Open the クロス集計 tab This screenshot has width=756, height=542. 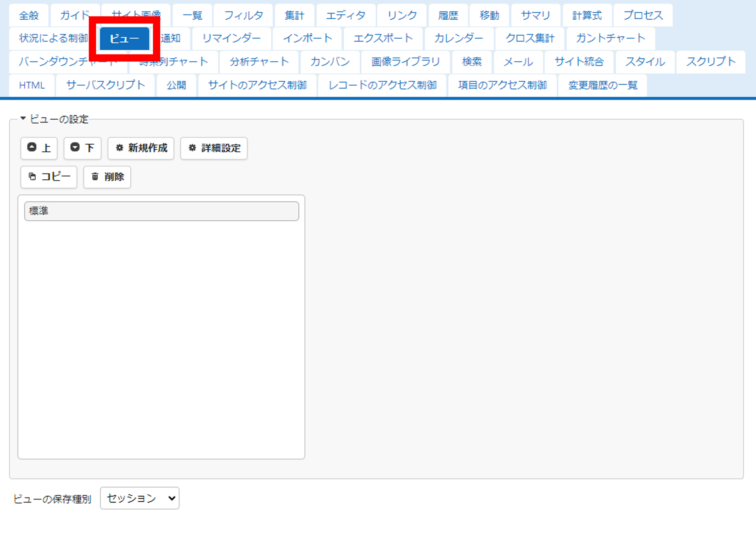click(530, 38)
